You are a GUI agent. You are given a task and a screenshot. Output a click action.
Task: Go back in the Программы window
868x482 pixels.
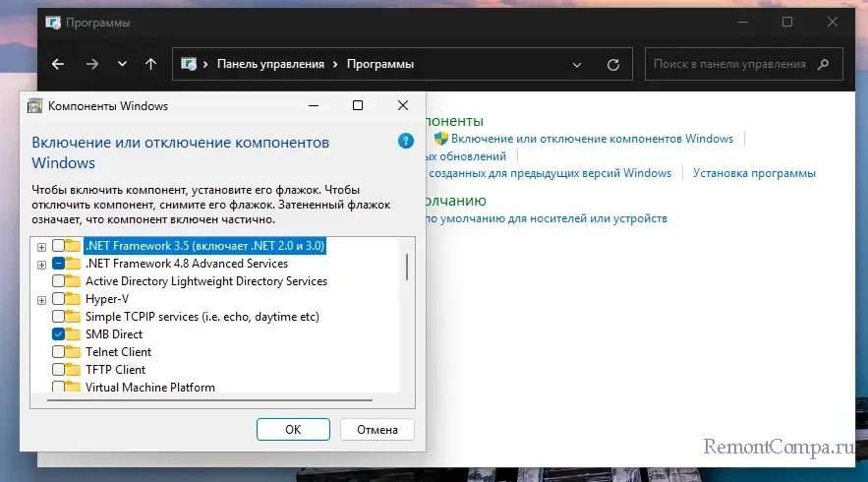tap(58, 64)
